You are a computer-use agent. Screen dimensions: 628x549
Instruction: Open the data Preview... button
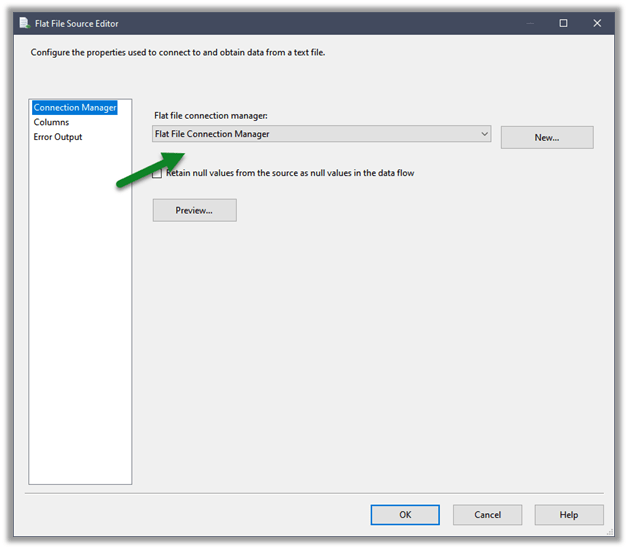194,210
